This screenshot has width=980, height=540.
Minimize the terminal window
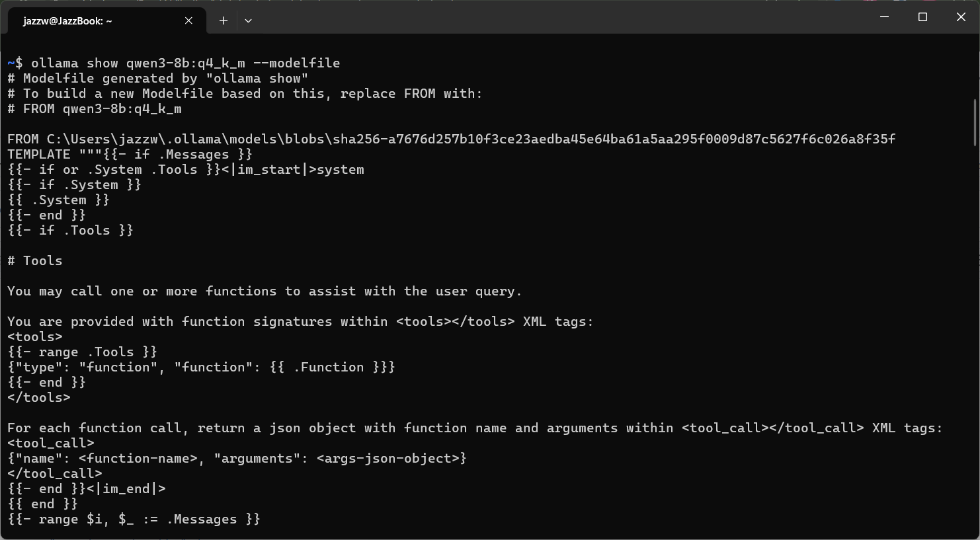click(x=884, y=17)
